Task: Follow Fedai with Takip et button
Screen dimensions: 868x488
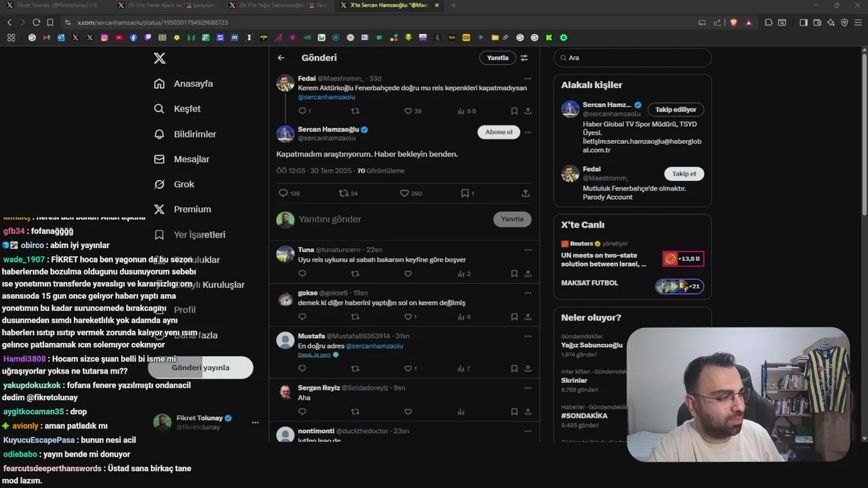Action: (x=684, y=174)
